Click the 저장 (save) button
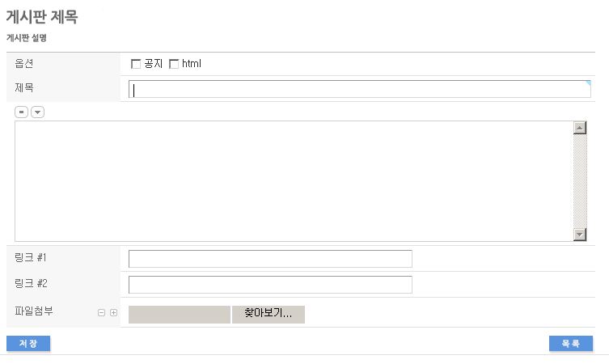This screenshot has height=364, width=609. [28, 344]
